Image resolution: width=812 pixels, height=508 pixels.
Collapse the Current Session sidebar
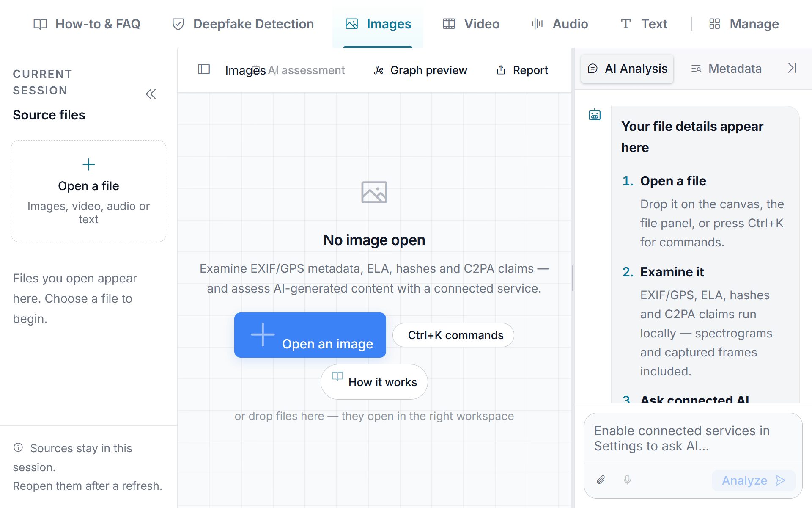click(151, 94)
